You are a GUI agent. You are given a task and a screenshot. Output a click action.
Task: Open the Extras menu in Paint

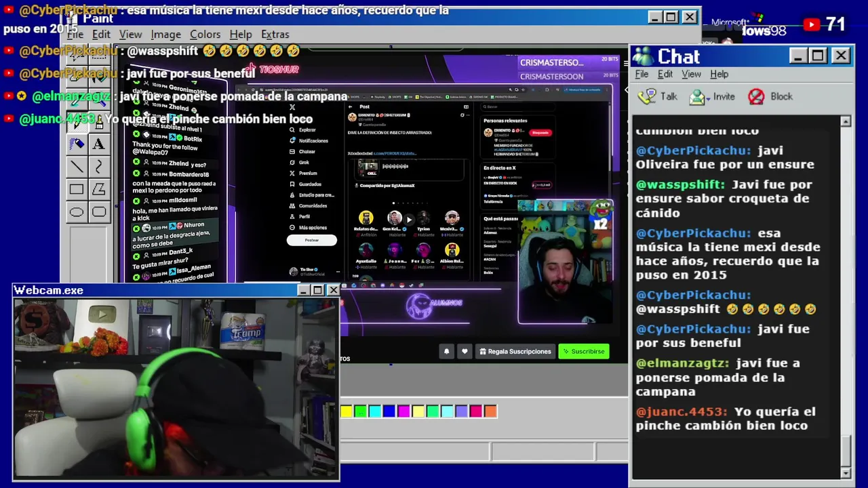275,34
